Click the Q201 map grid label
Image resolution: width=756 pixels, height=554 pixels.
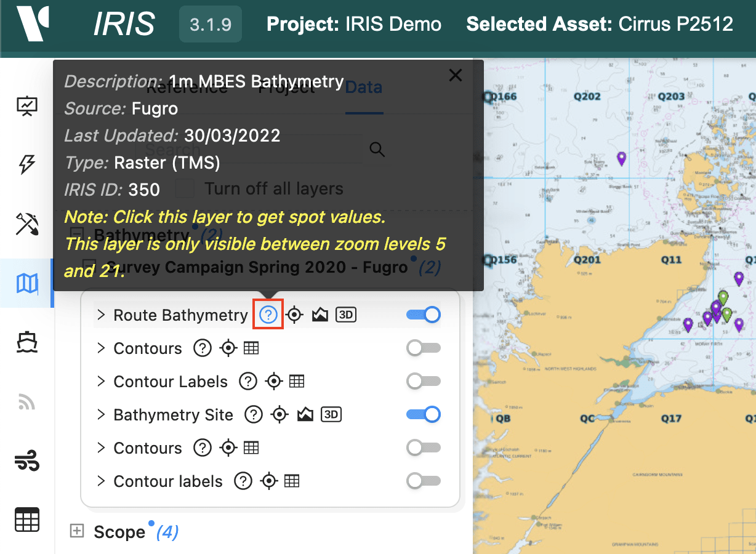point(587,260)
